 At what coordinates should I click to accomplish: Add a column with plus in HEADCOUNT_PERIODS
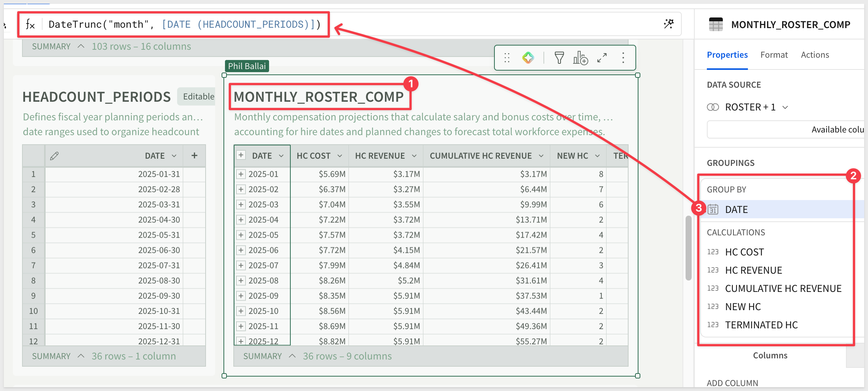point(194,156)
